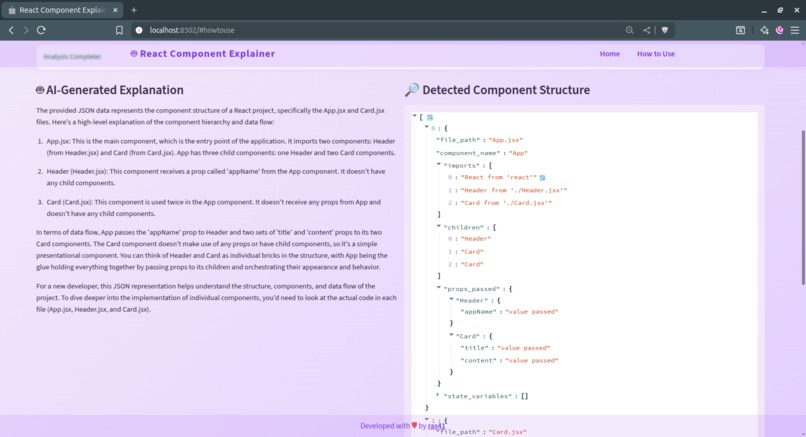This screenshot has height=437, width=806.
Task: Close the React Component Explainer tab
Action: 115,10
